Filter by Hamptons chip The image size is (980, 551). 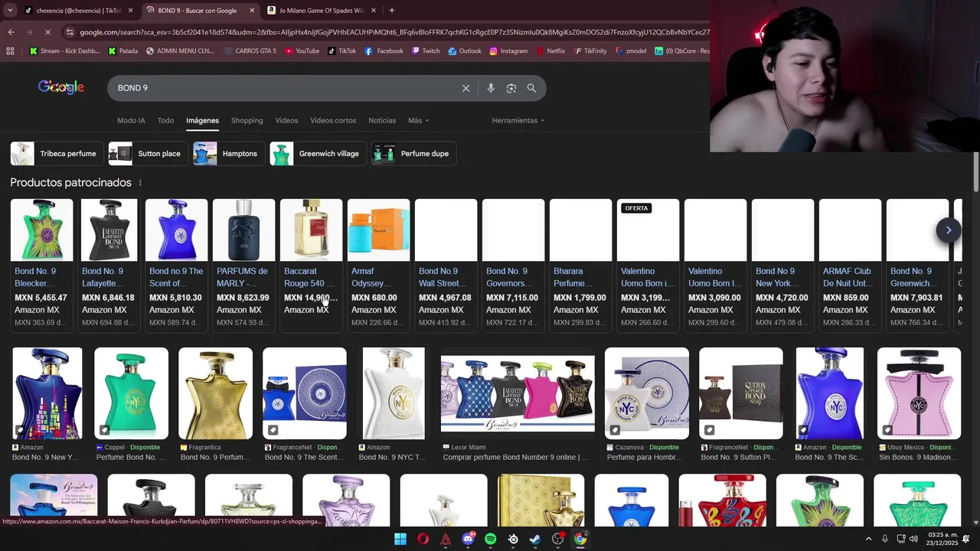click(229, 154)
